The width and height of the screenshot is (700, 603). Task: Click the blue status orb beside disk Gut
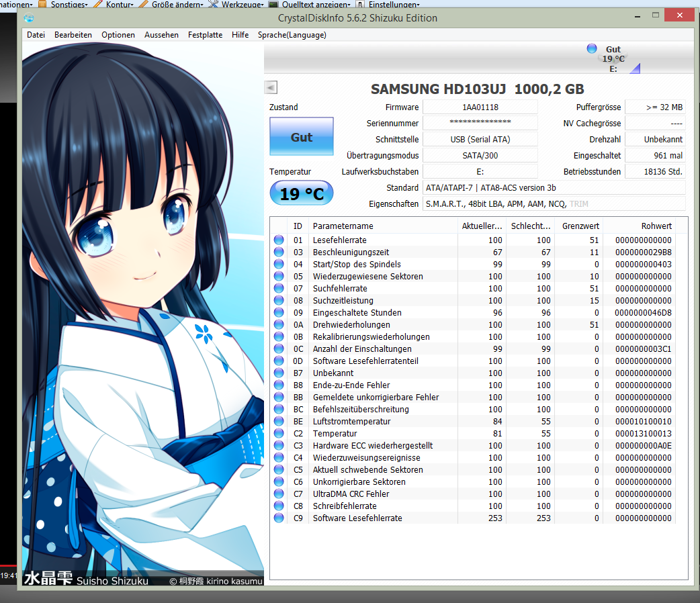click(x=592, y=48)
